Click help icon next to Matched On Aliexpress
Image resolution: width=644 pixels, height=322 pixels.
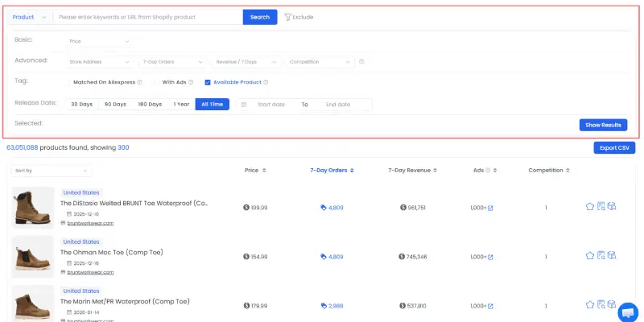click(139, 82)
